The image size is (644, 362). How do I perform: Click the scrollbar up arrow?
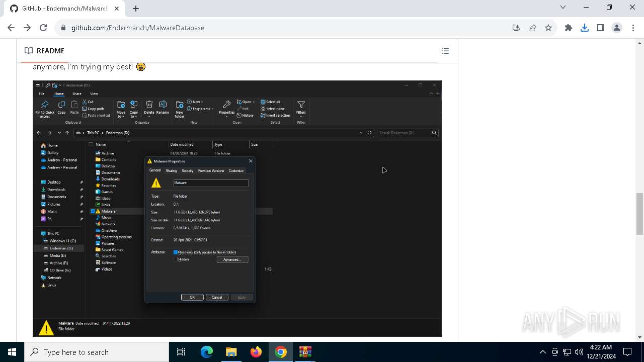[x=639, y=43]
